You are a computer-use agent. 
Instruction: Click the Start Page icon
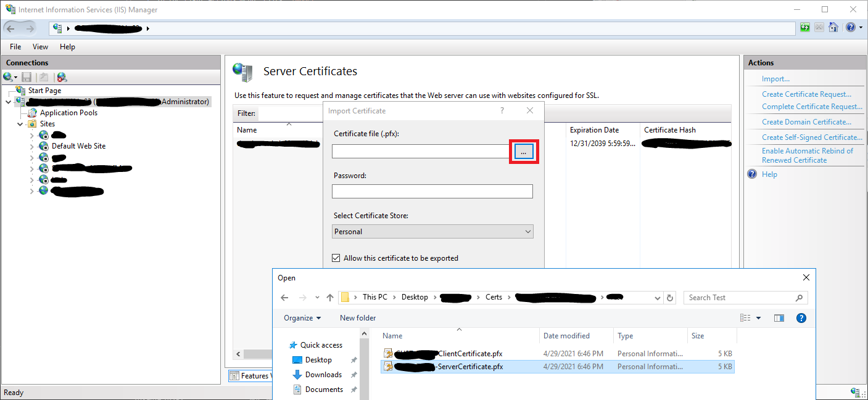[21, 91]
